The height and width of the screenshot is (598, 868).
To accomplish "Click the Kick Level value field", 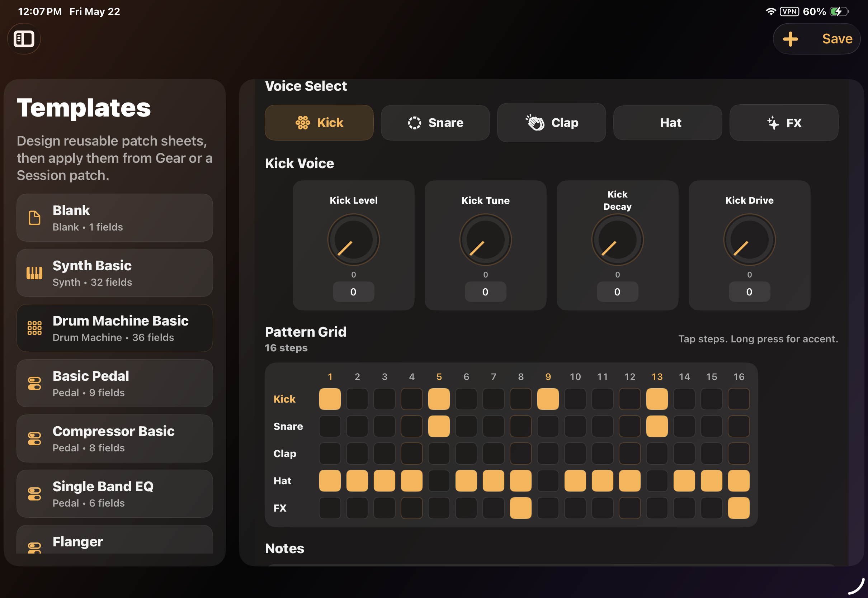I will coord(353,292).
